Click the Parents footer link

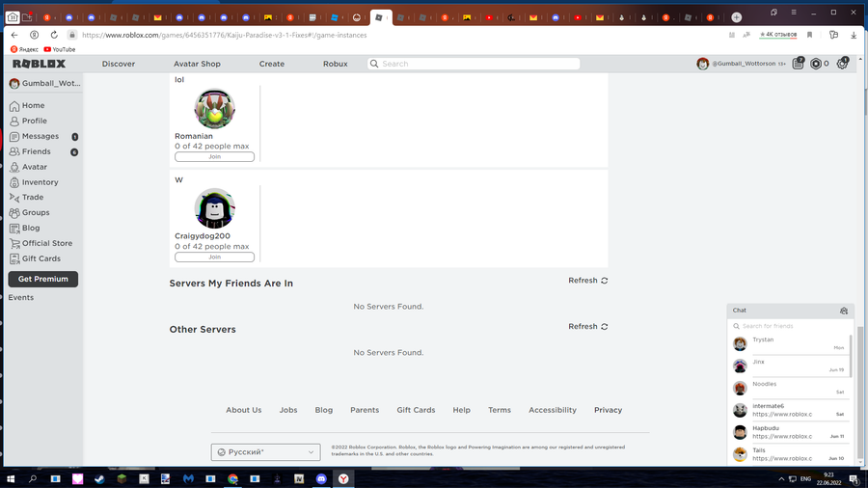pyautogui.click(x=365, y=410)
